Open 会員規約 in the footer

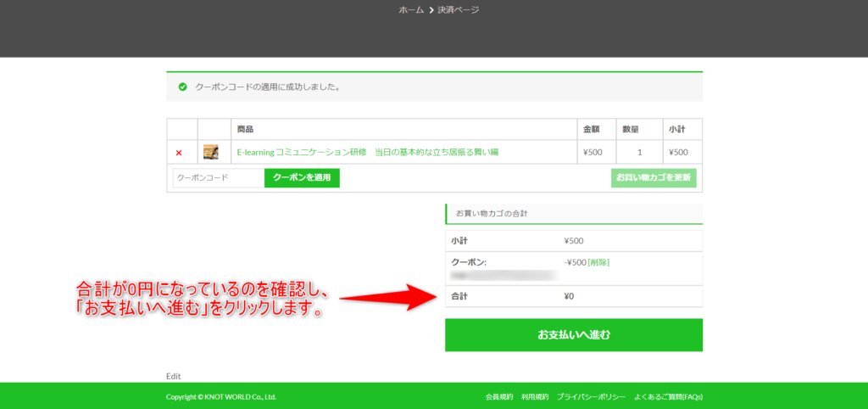499,396
